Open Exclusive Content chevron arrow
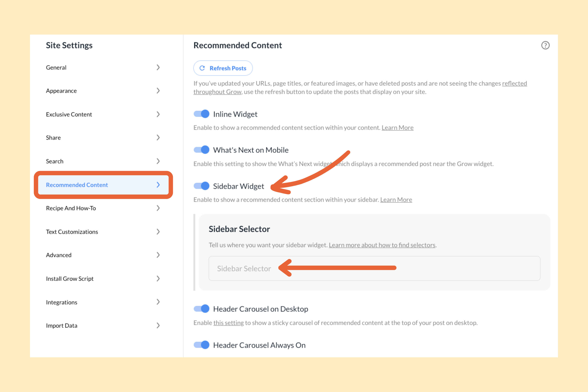Viewport: 588px width, 392px height. (x=158, y=114)
